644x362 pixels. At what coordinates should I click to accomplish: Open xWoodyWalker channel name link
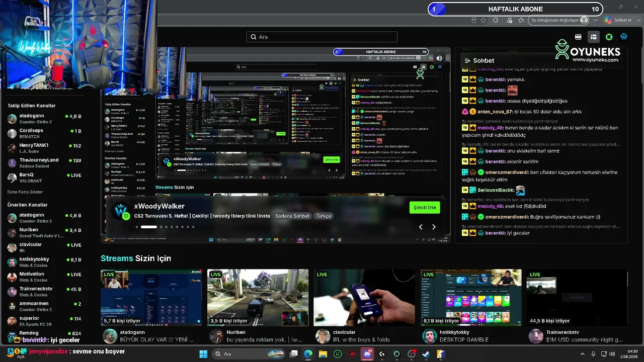coord(159,206)
